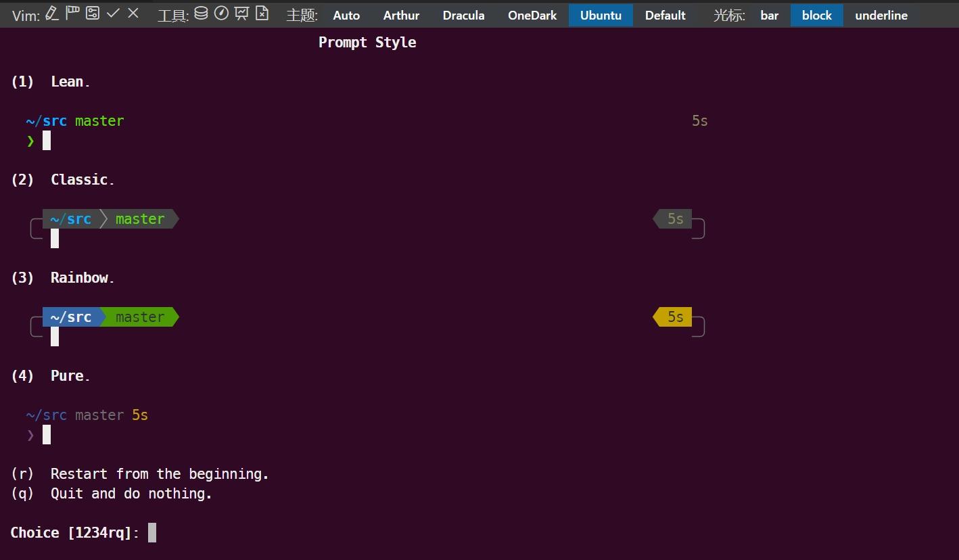Image resolution: width=959 pixels, height=560 pixels.
Task: Switch cursor style to bar
Action: tap(770, 15)
